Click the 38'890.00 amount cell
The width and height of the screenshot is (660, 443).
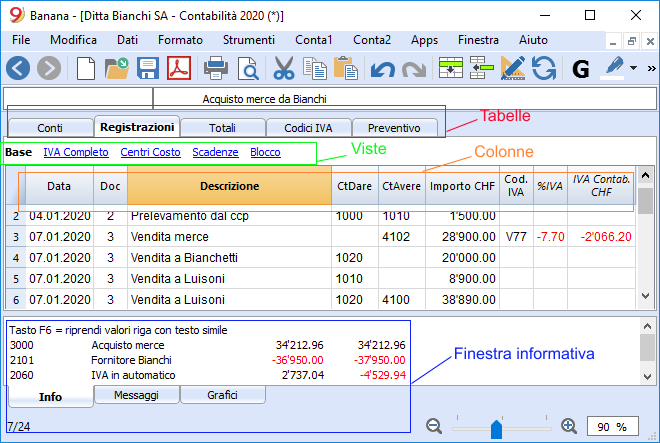462,300
